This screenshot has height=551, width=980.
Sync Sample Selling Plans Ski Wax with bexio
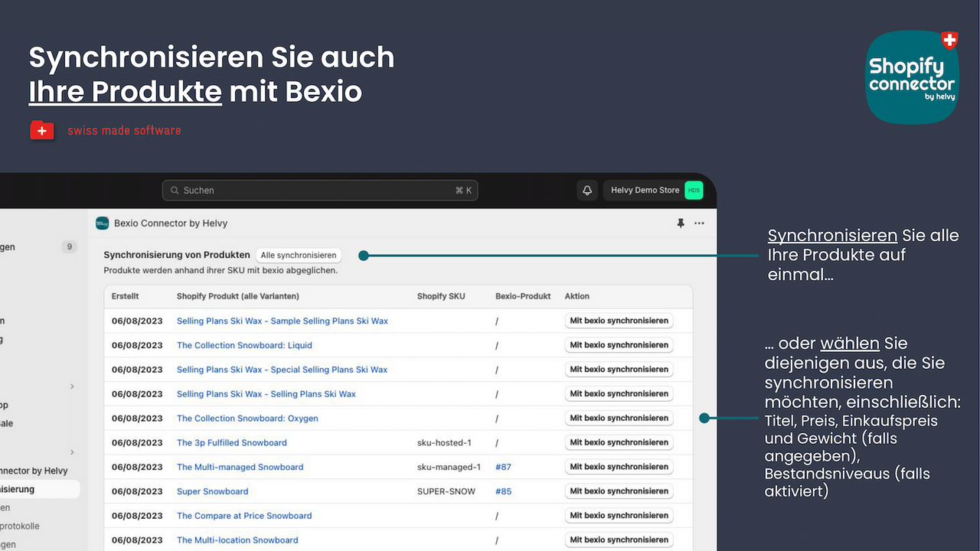(619, 321)
